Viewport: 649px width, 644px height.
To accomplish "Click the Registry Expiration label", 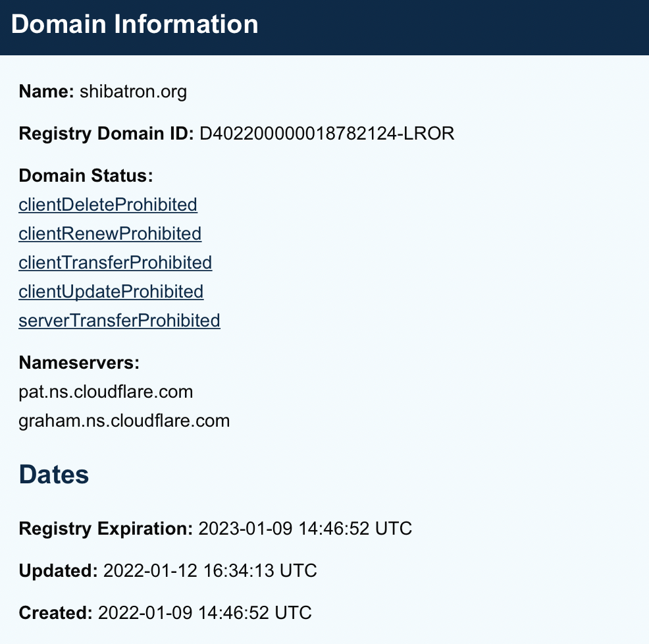I will 105,528.
